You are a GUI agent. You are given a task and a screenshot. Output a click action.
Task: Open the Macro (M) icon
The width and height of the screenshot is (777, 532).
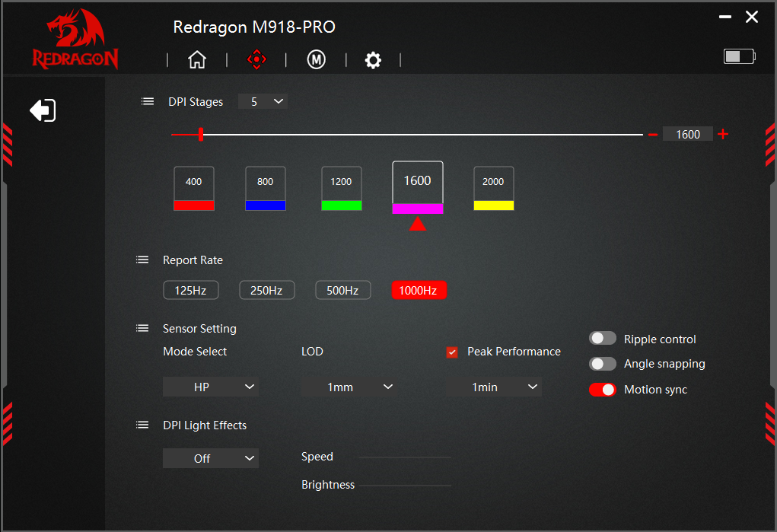point(316,60)
